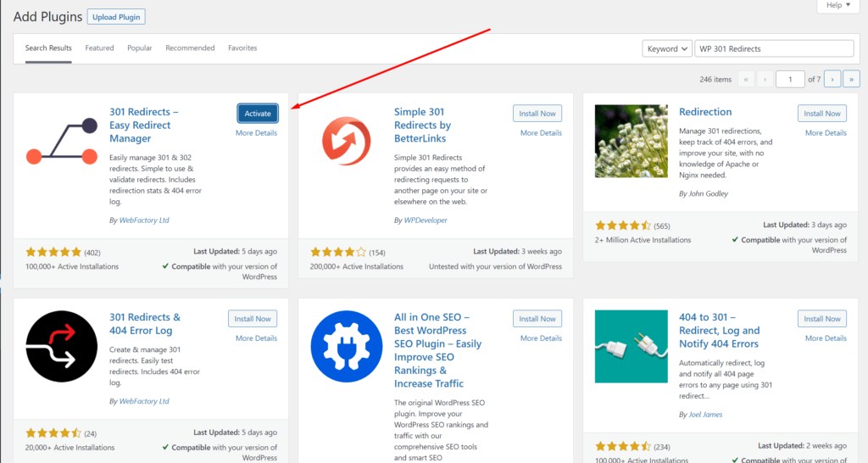Jump to the last results page
Screen dimensions: 868x463
(x=851, y=79)
